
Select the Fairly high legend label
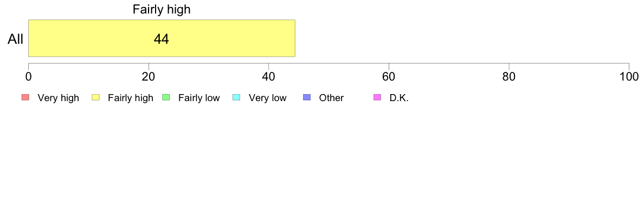pos(131,98)
